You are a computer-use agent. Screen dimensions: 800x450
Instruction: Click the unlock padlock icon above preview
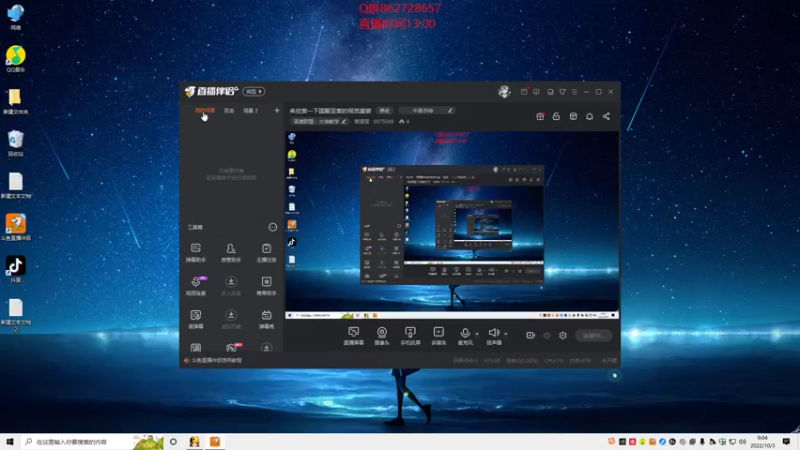click(556, 116)
